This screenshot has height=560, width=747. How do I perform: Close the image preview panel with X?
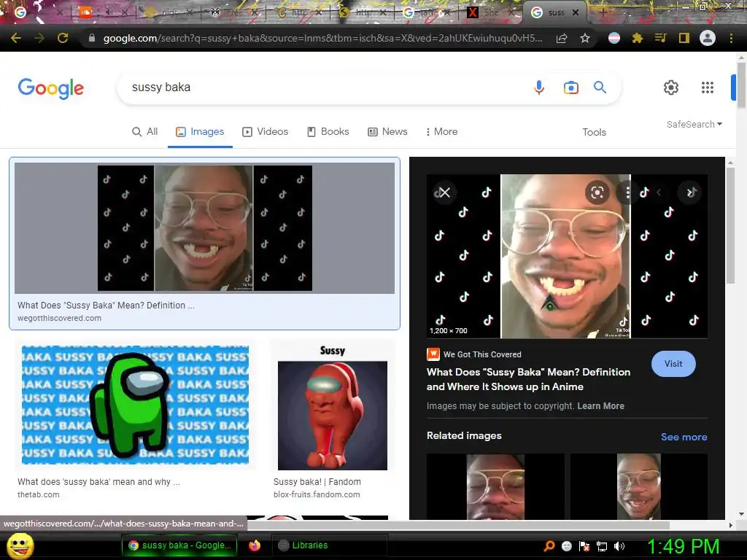444,192
